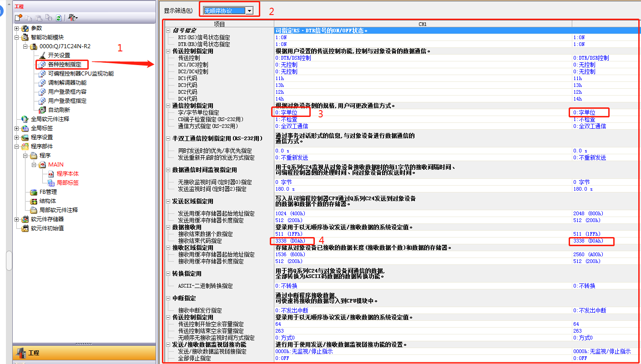
Task: Open the 工程 tab at bottom of panel
Action: pyautogui.click(x=34, y=353)
